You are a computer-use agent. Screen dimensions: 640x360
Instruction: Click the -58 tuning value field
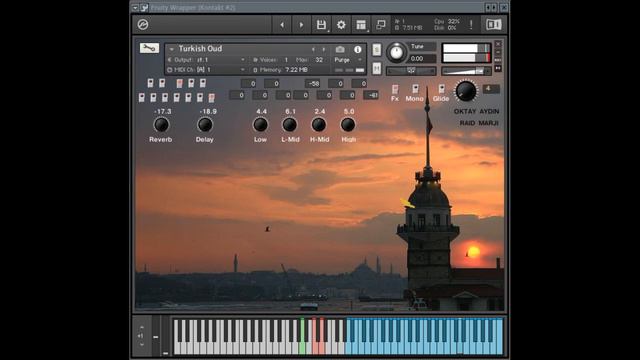click(313, 84)
